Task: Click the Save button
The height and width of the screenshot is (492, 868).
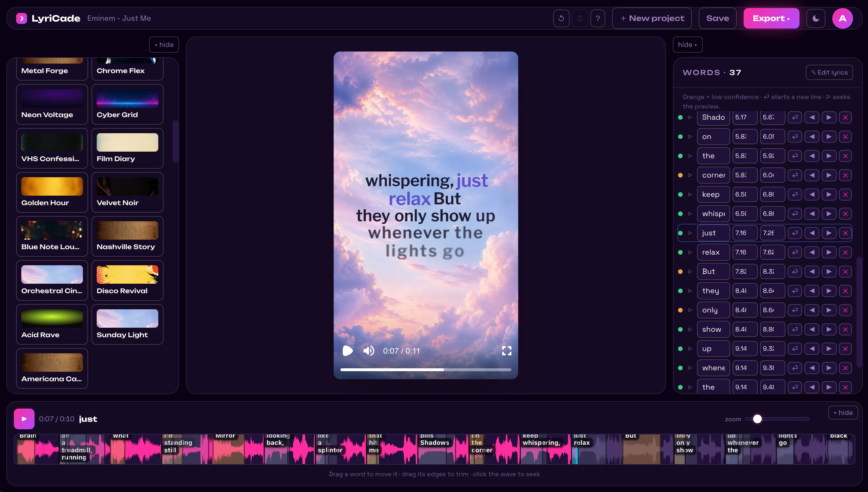Action: (x=717, y=18)
